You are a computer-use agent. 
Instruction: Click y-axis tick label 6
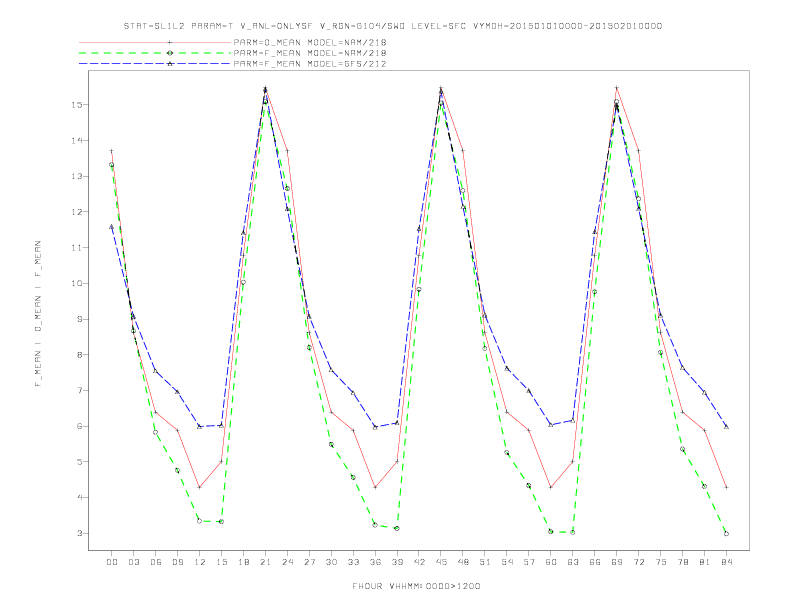80,426
